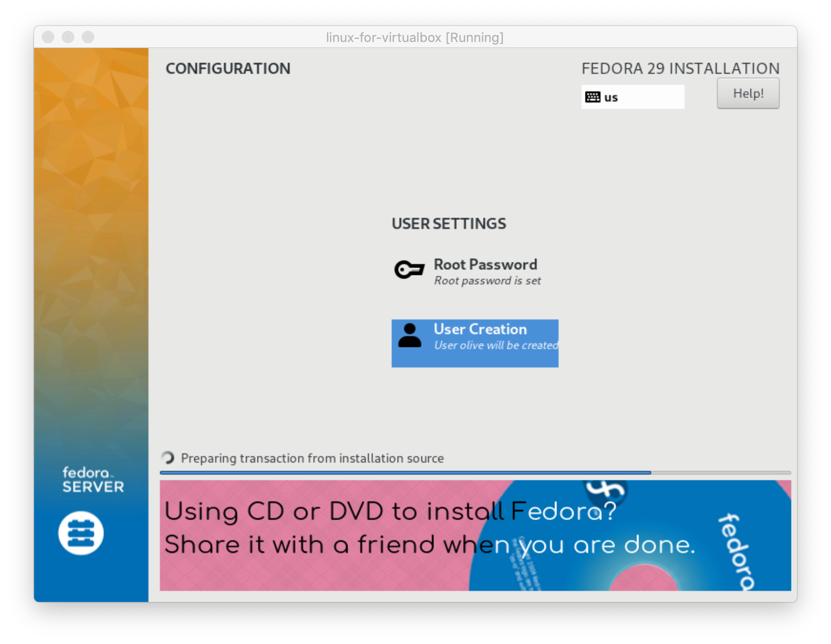Viewport: 831px width, 644px height.
Task: Click the FEDORA 29 INSTALLATION title
Action: click(x=680, y=68)
